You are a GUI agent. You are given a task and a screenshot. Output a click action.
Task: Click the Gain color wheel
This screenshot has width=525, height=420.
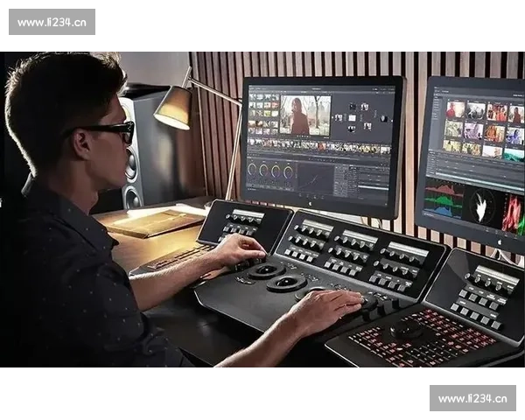tap(276, 171)
